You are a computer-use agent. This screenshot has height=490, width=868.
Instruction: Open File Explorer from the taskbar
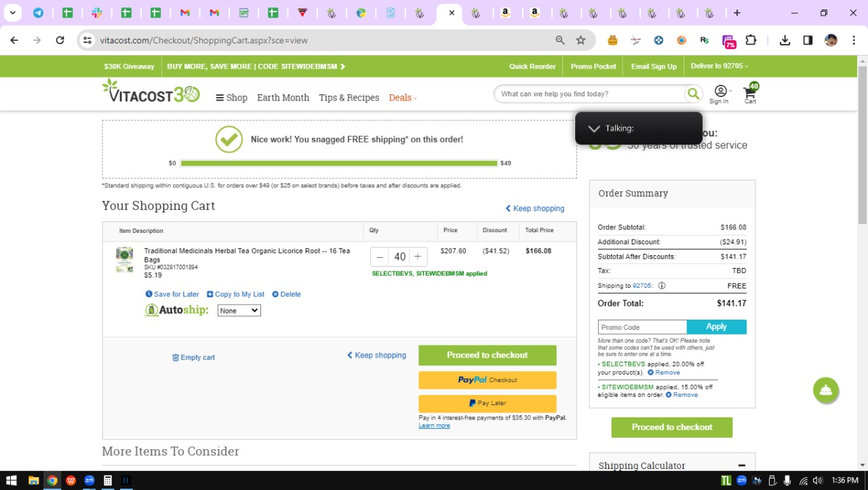coord(33,480)
